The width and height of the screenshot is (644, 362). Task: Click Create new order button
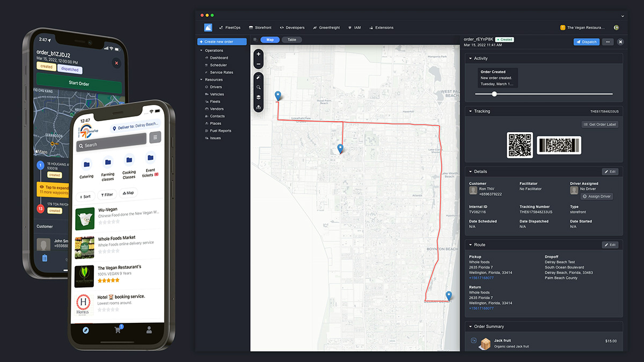tap(222, 42)
